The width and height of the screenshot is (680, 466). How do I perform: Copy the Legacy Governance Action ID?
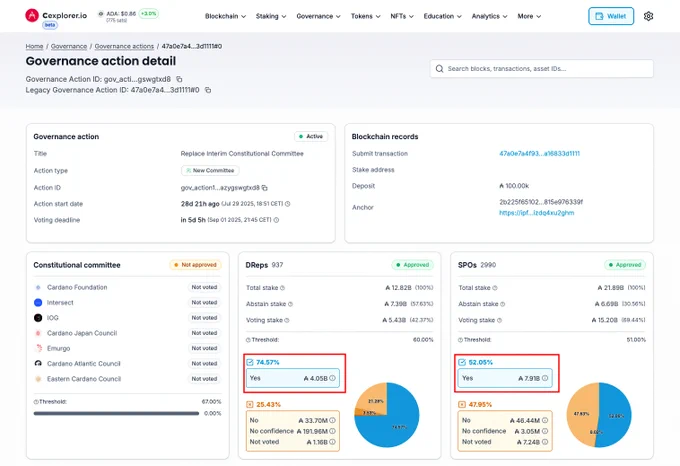(208, 90)
